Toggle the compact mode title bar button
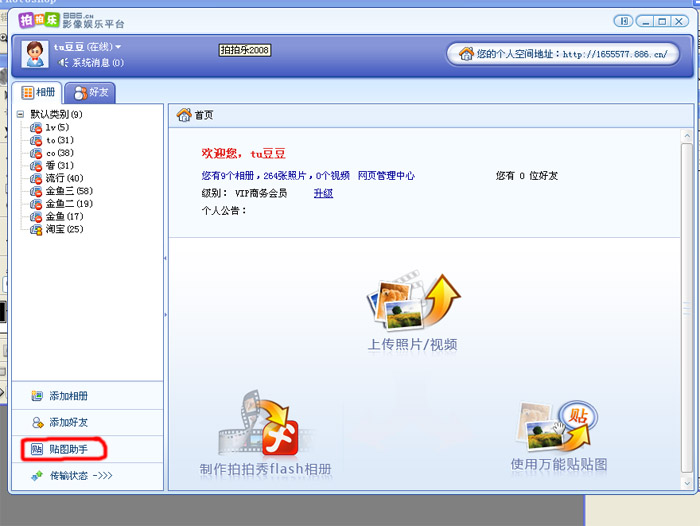Screen dimensions: 700x526 pos(623,21)
